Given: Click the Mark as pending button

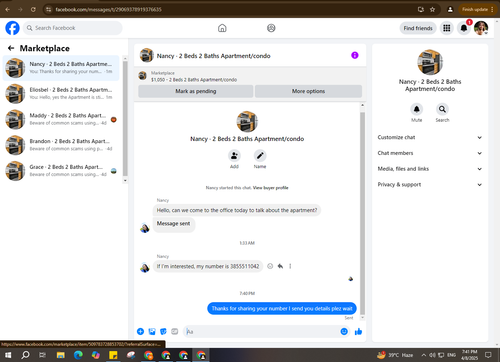Looking at the screenshot, I should coord(196,91).
